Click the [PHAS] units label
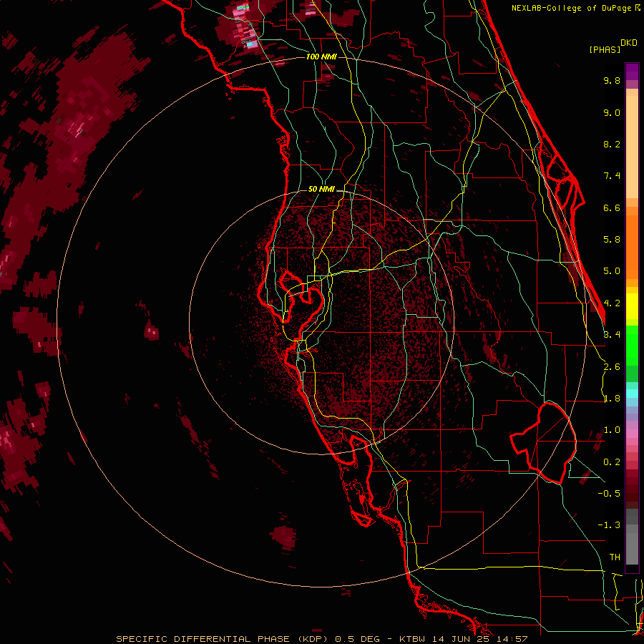644x644 pixels. point(605,49)
